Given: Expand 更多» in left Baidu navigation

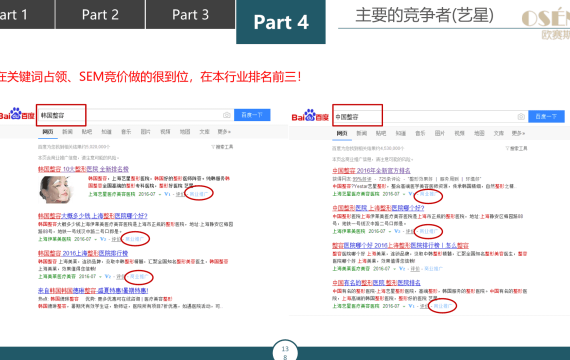Looking at the screenshot, I should (224, 132).
